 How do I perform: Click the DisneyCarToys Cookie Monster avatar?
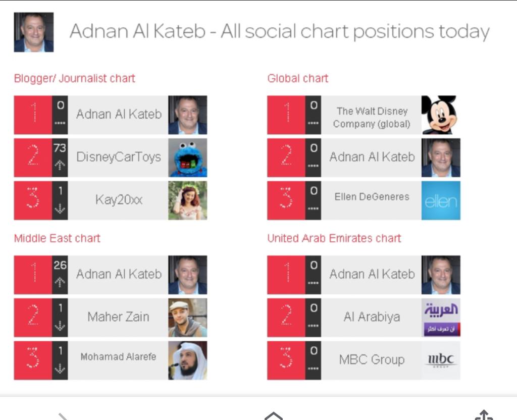click(187, 158)
